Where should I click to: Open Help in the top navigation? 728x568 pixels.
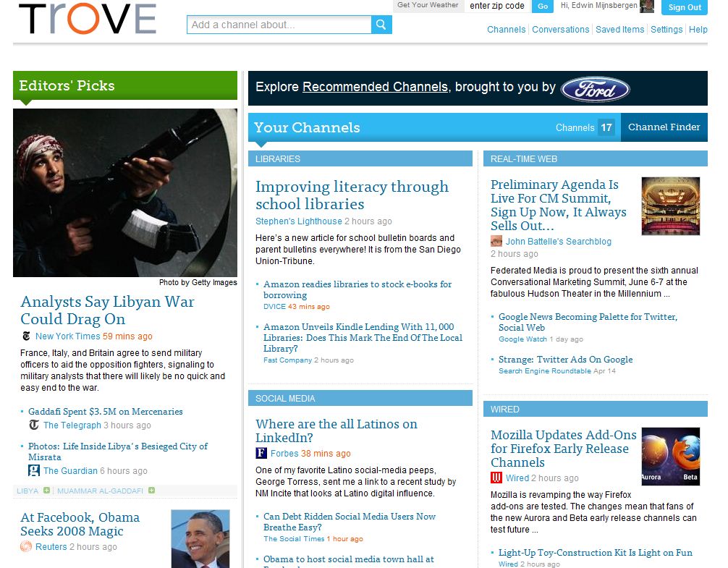click(x=698, y=29)
